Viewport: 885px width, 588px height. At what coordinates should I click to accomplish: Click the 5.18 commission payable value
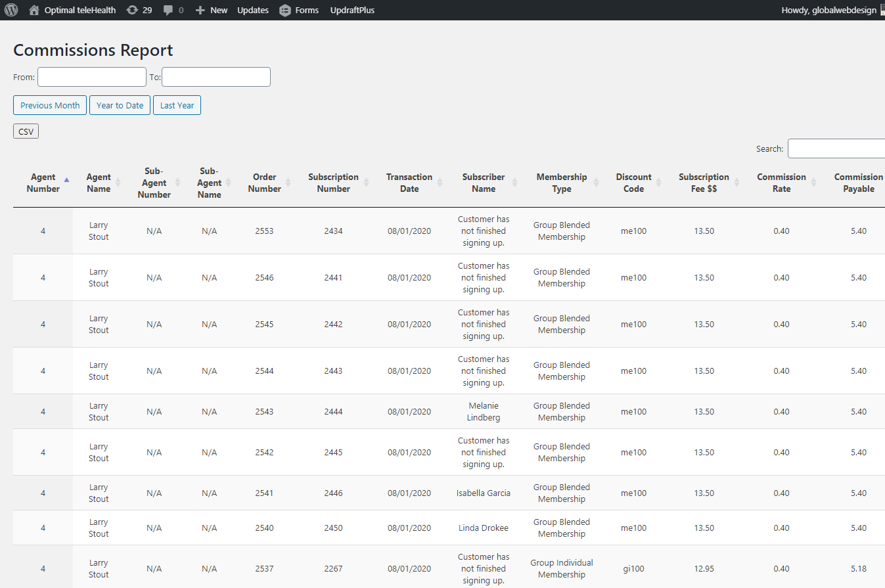(859, 569)
